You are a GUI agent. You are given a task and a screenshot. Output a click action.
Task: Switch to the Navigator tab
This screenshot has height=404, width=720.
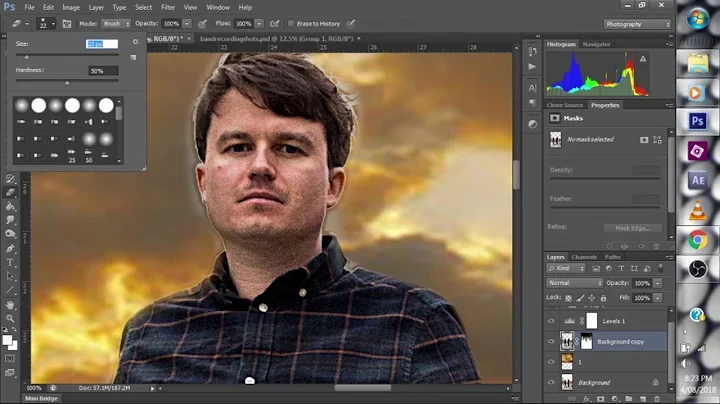[596, 44]
